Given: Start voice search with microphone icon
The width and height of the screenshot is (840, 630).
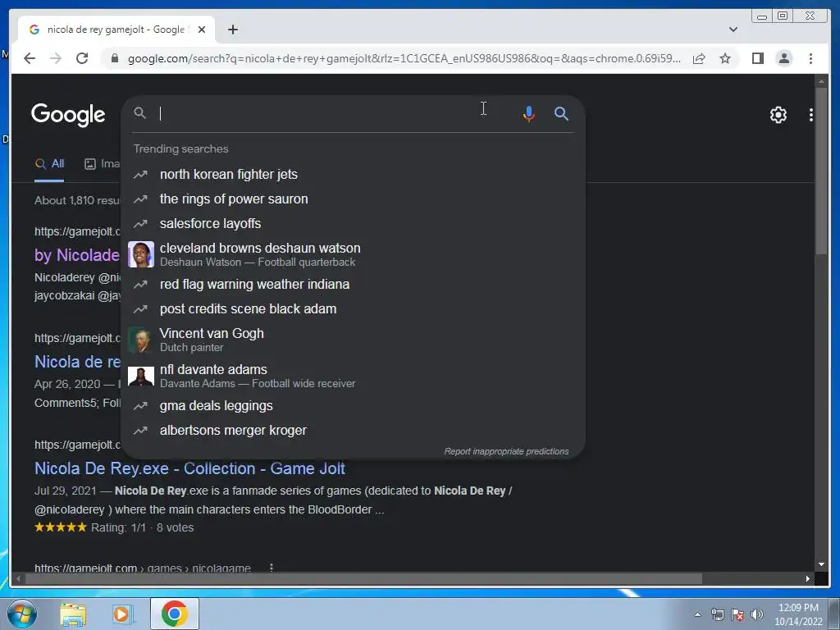Looking at the screenshot, I should click(x=529, y=113).
